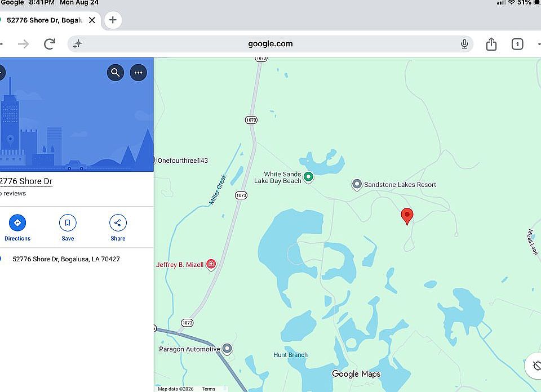541x392 pixels.
Task: Click the Miller Creek map label
Action: point(218,190)
